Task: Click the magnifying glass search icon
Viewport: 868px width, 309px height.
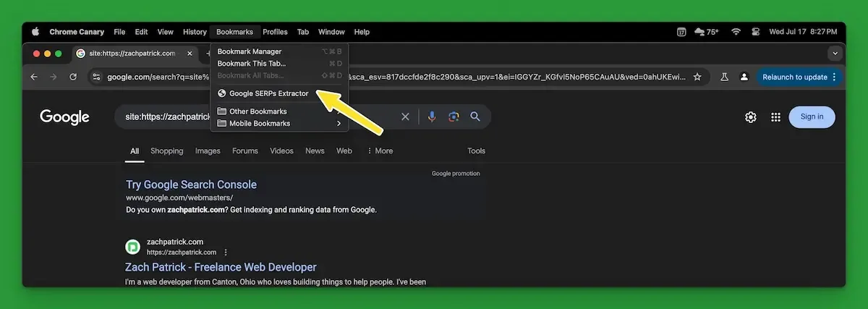Action: tap(475, 117)
